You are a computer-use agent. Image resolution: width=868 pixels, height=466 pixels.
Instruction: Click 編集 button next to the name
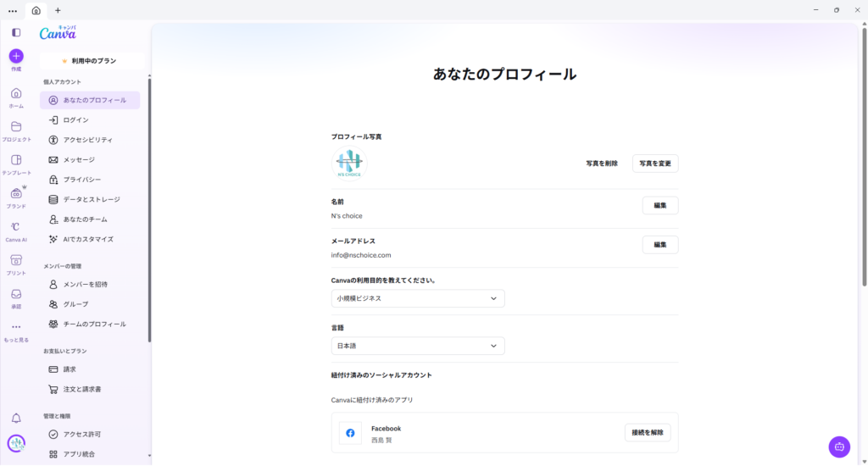coord(659,205)
